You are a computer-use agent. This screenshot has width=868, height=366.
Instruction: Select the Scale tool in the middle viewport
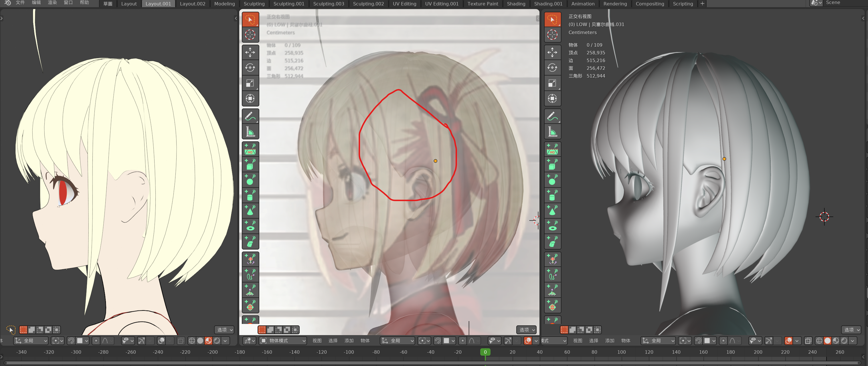pyautogui.click(x=250, y=83)
